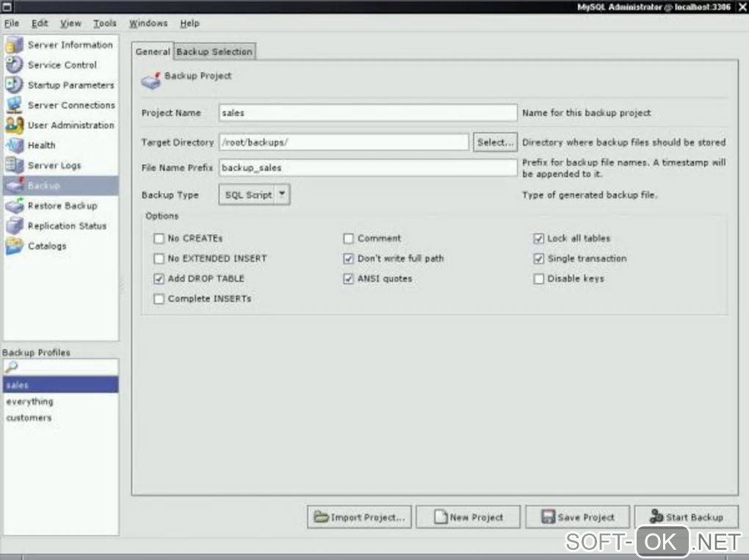Click the Server Logs icon
The width and height of the screenshot is (749, 560).
pos(15,164)
